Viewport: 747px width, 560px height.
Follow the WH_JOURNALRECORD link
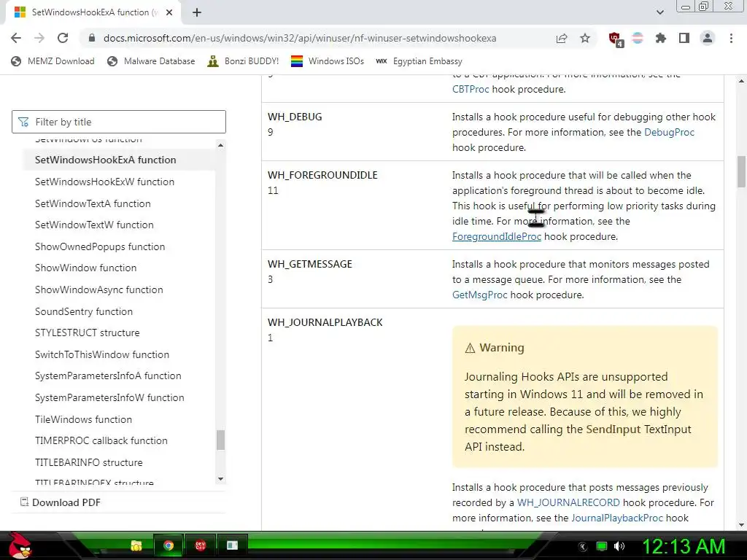568,502
